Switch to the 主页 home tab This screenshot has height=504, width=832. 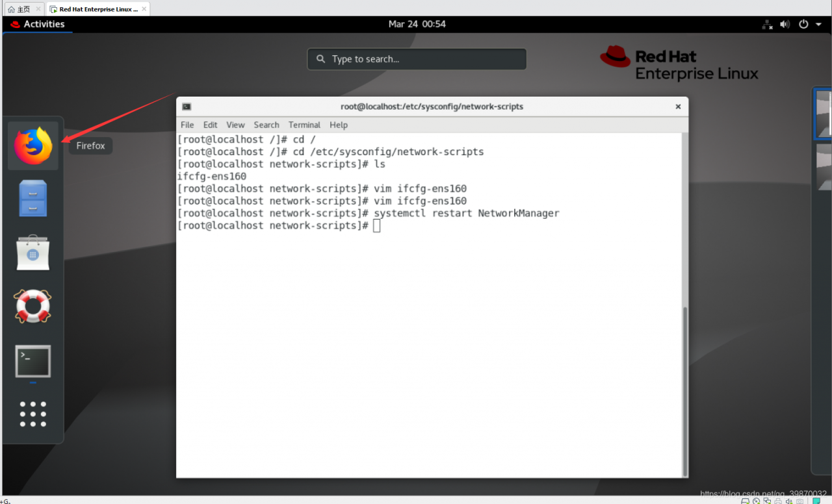(23, 9)
